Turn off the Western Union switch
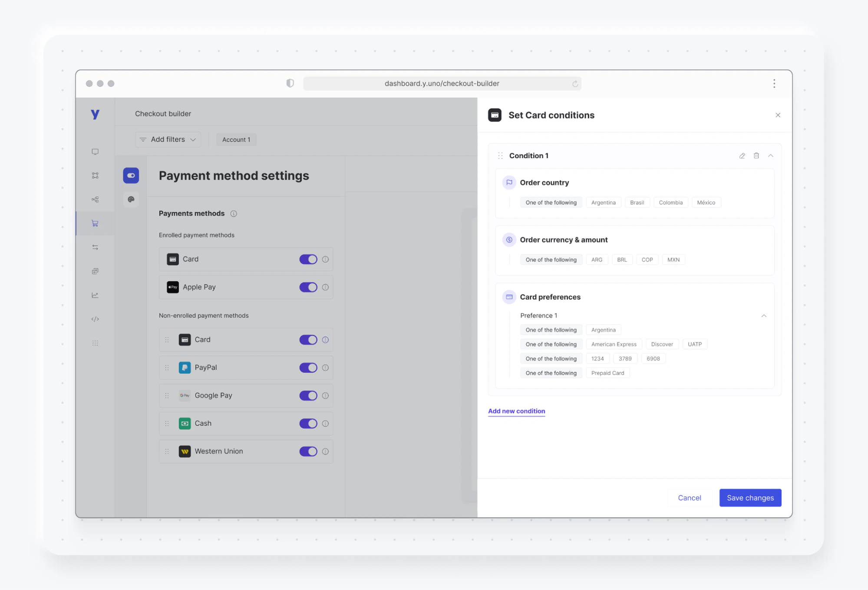The width and height of the screenshot is (868, 590). click(x=308, y=451)
